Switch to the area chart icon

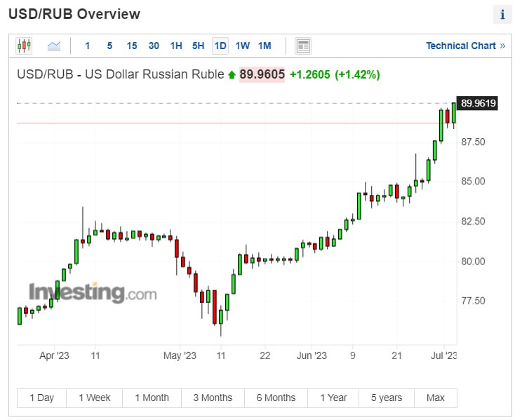tap(54, 46)
